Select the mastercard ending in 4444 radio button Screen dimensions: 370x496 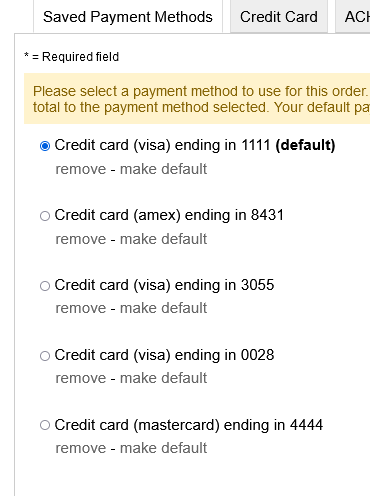(45, 425)
